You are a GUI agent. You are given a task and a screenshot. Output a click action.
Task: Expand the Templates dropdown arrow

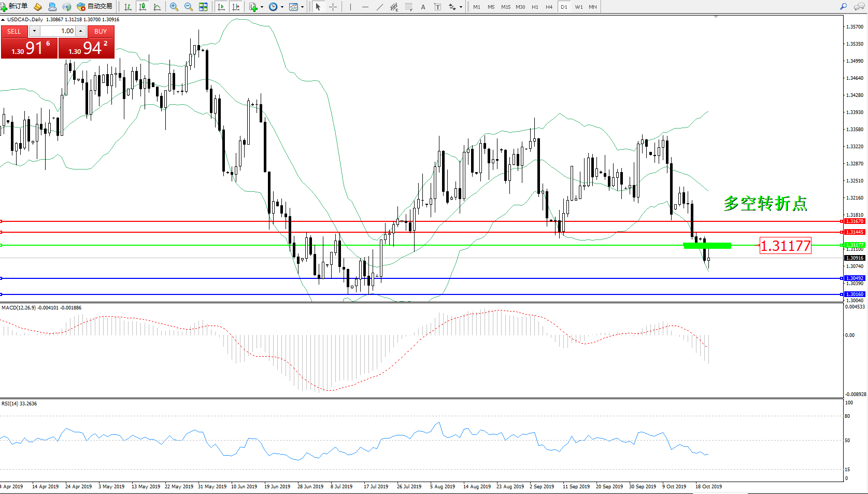[302, 7]
